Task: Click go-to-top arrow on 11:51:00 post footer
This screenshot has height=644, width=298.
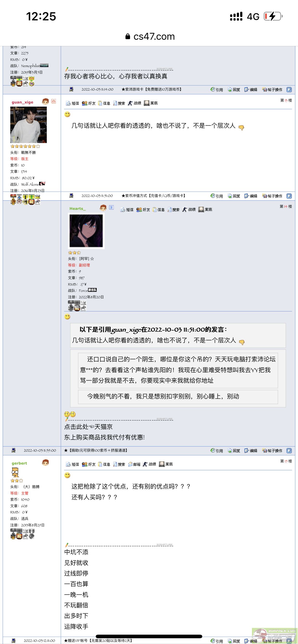Action: tap(289, 196)
